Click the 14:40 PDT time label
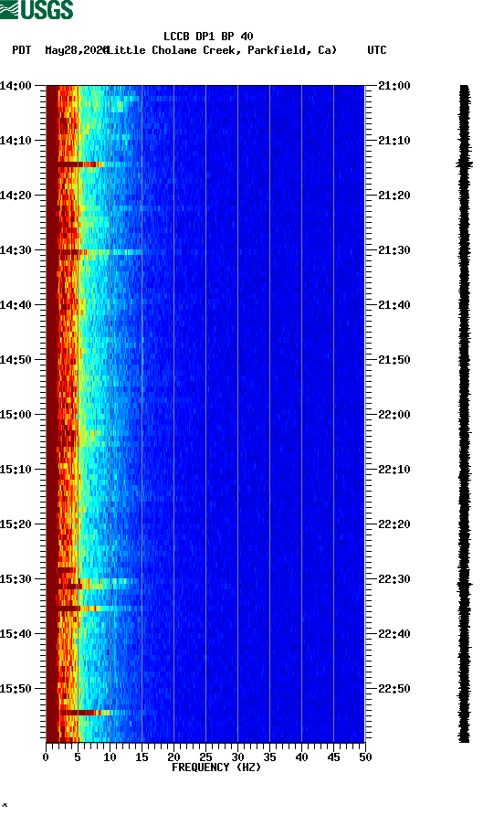The image size is (504, 815). [16, 305]
